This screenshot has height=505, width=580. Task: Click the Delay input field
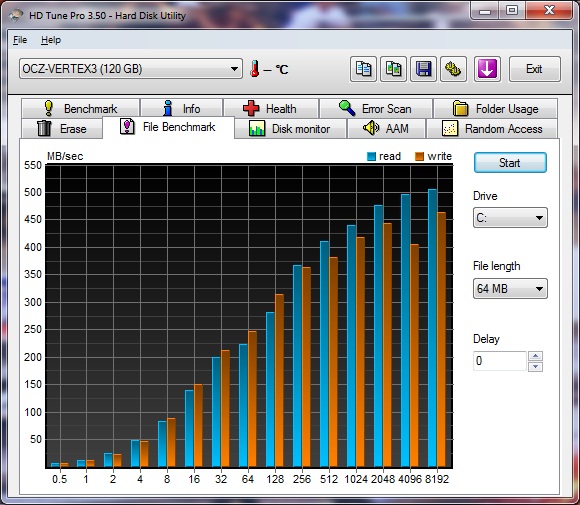(x=500, y=361)
